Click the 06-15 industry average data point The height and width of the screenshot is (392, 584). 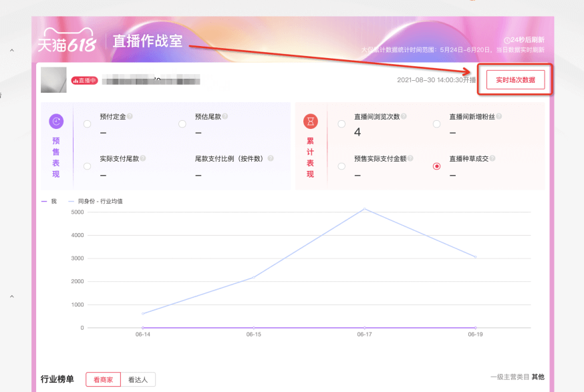coord(254,277)
